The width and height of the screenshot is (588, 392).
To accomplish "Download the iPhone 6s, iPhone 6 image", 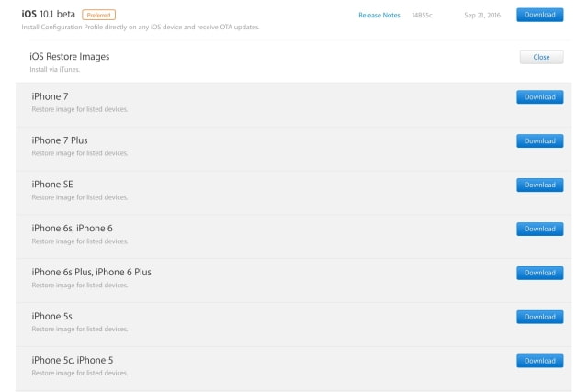I will [539, 229].
